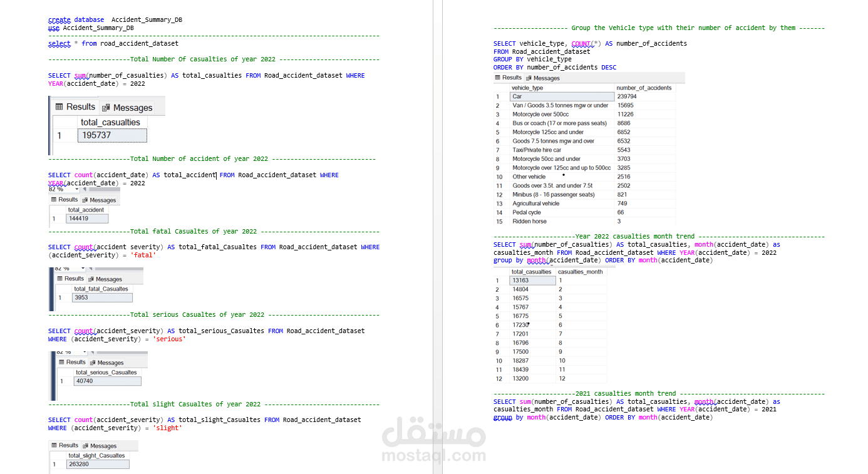Image resolution: width=868 pixels, height=474 pixels.
Task: Select the cell containing 195737
Action: click(x=111, y=135)
